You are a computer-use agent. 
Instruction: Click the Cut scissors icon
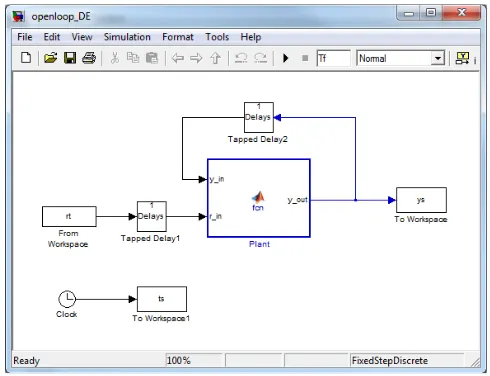tap(115, 58)
